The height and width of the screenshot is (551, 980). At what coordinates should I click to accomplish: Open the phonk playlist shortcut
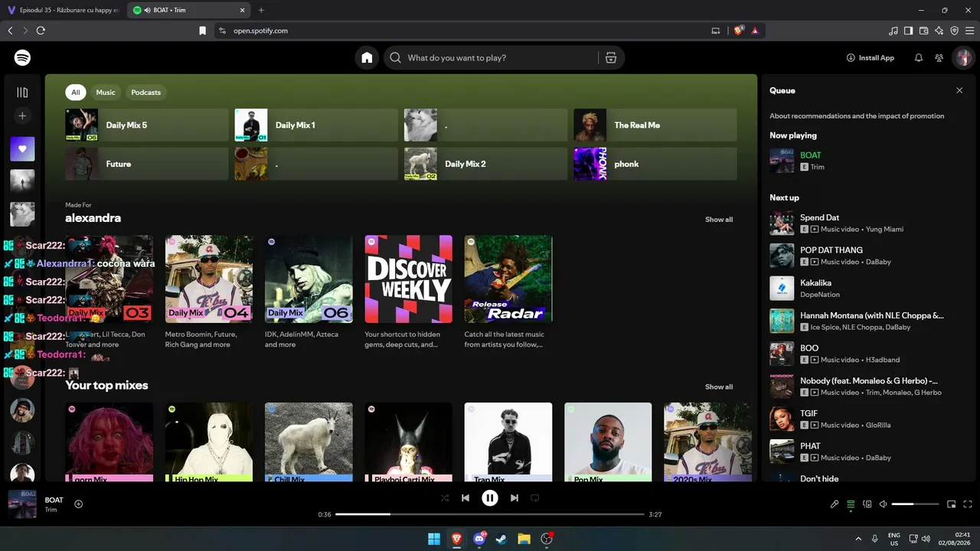(x=655, y=164)
